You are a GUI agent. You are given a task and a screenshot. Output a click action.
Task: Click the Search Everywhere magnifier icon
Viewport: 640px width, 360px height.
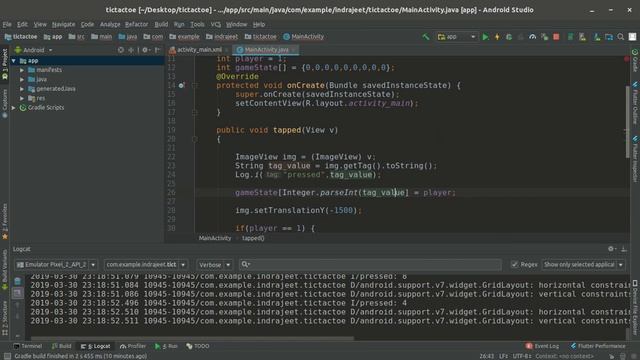coord(621,37)
